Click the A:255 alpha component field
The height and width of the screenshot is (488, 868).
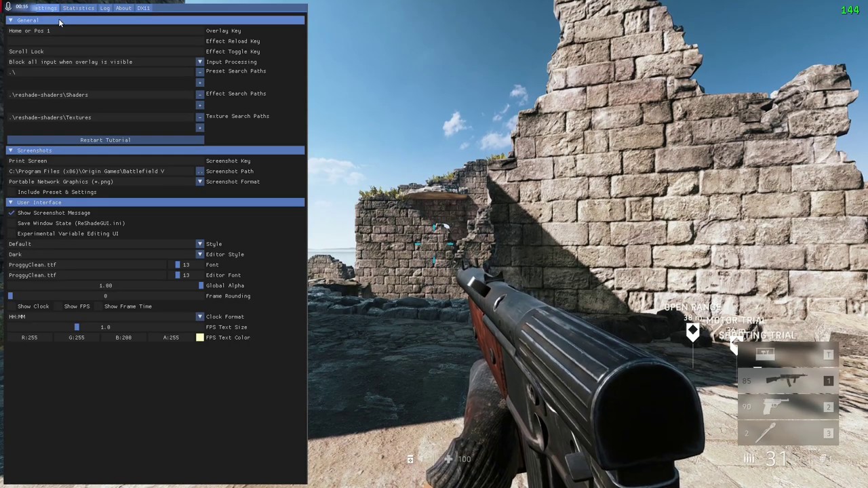tap(171, 338)
